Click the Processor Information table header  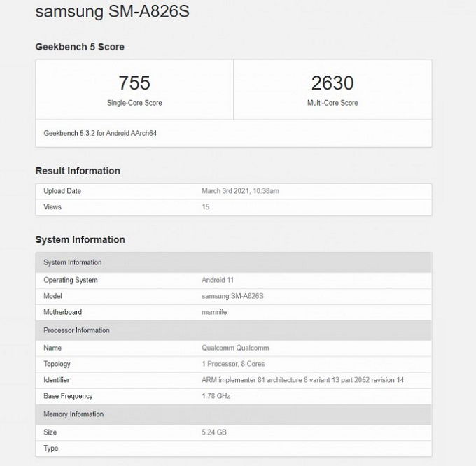coord(234,330)
